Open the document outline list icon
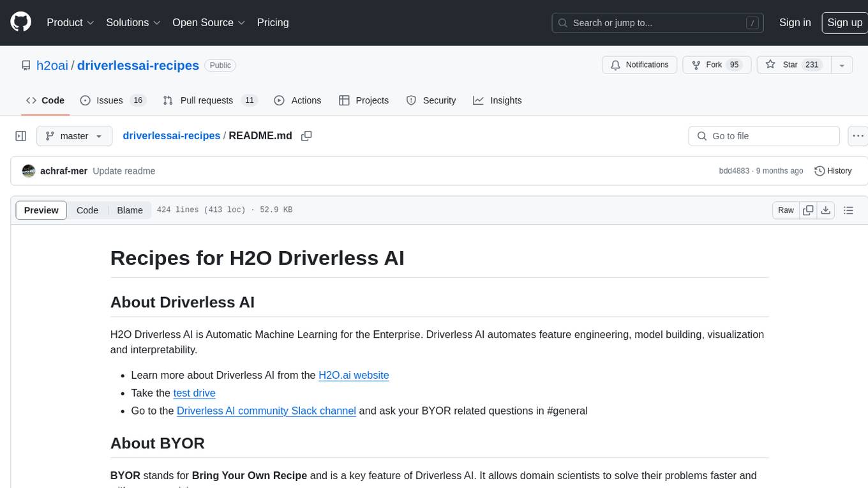The image size is (868, 488). click(848, 210)
